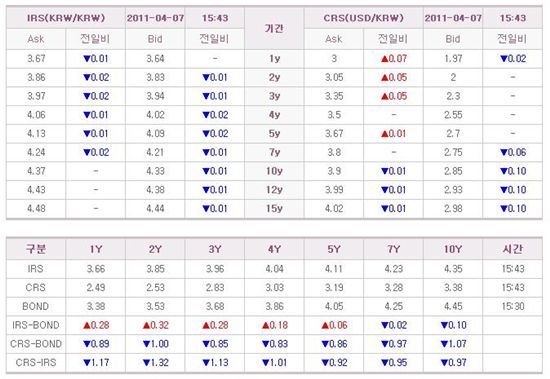
Task: Click the CRS-IRS row label
Action: pyautogui.click(x=36, y=363)
